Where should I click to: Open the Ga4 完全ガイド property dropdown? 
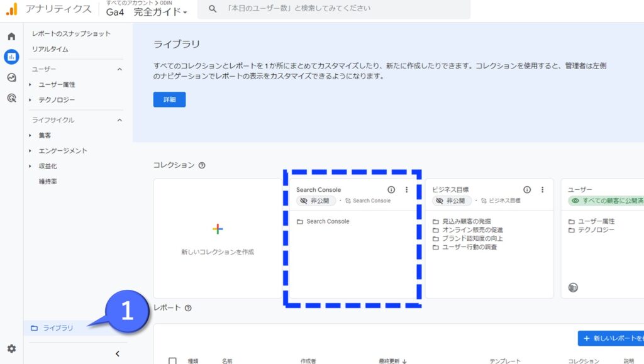pos(147,12)
